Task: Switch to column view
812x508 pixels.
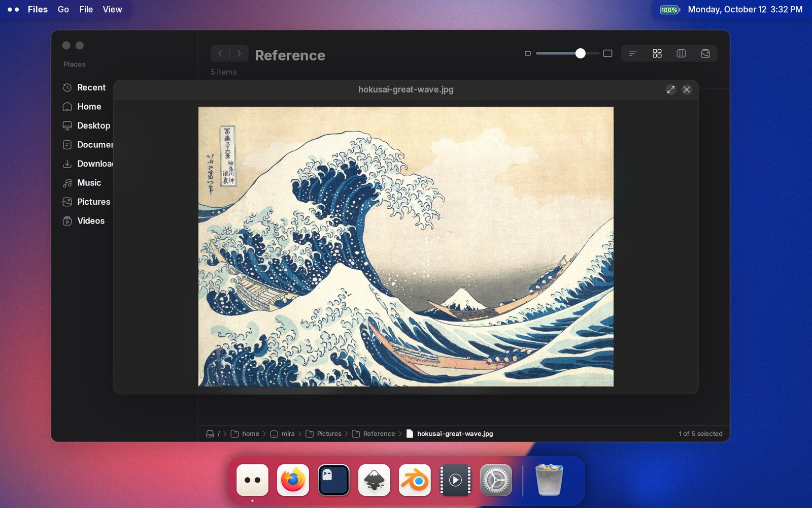Action: pos(681,53)
